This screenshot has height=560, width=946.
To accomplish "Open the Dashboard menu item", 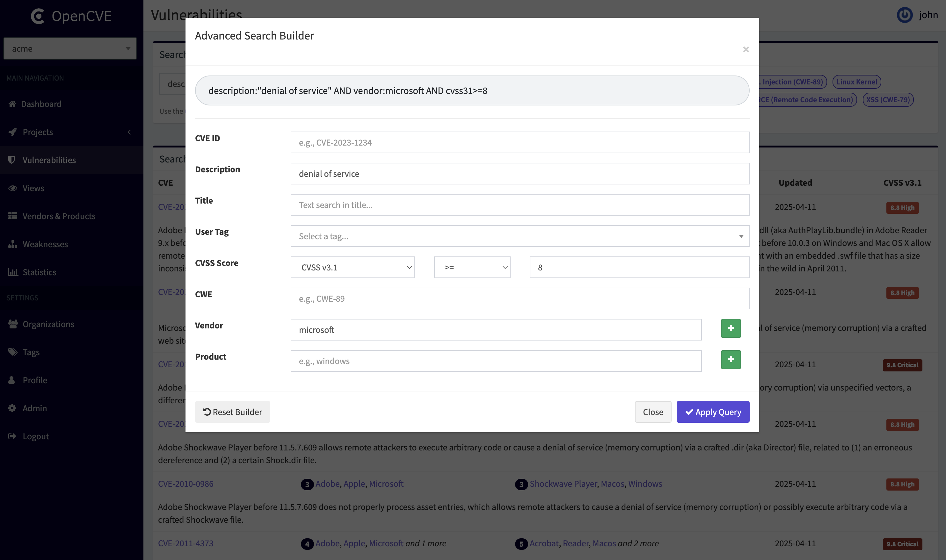I will point(71,104).
